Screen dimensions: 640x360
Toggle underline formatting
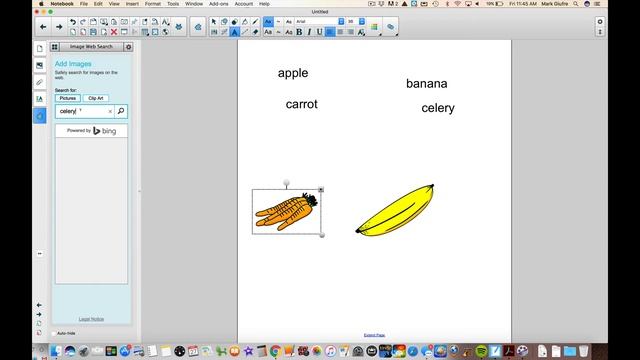(x=320, y=32)
